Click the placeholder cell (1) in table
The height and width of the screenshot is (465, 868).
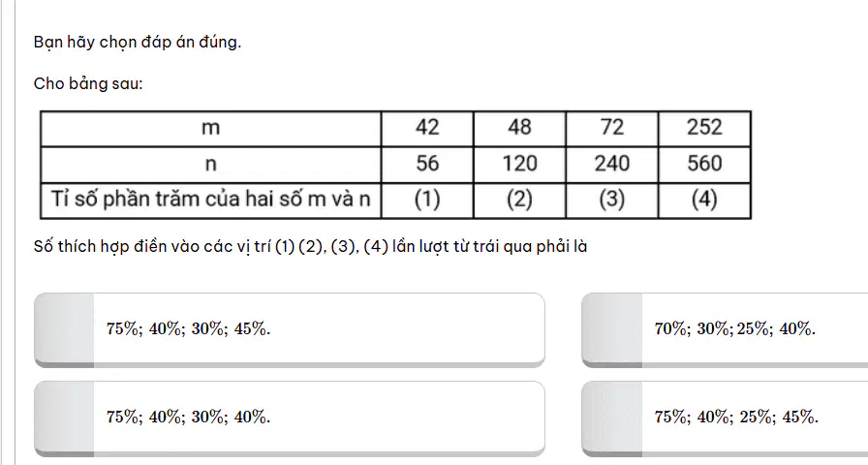click(x=427, y=201)
